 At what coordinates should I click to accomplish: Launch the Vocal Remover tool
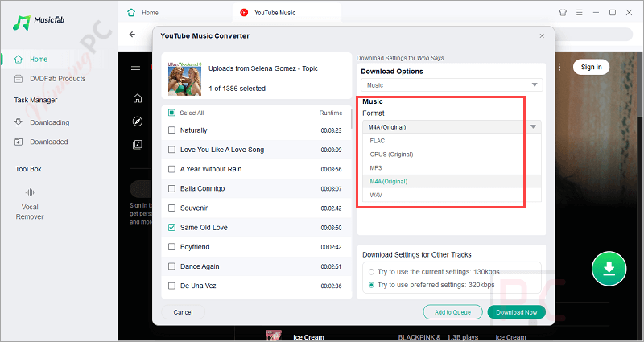click(30, 204)
